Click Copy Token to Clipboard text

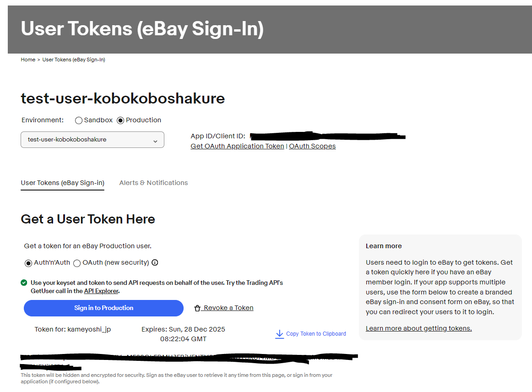(x=316, y=334)
